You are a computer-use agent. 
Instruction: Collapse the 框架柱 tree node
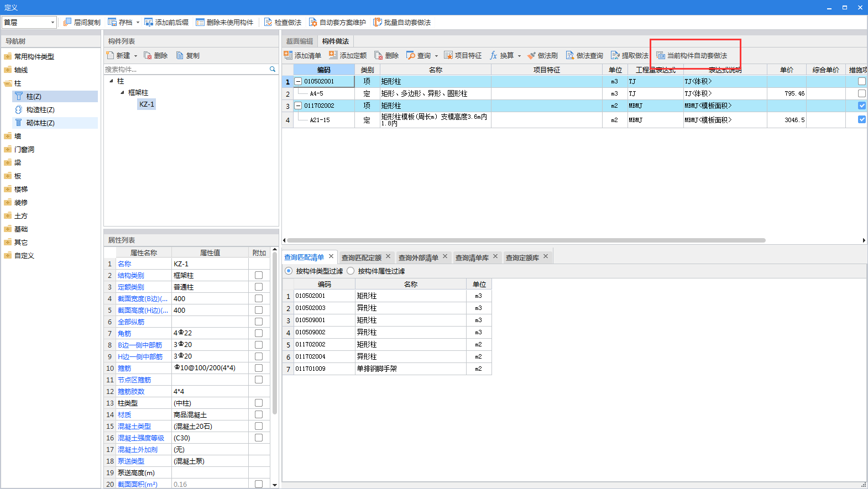(x=122, y=92)
